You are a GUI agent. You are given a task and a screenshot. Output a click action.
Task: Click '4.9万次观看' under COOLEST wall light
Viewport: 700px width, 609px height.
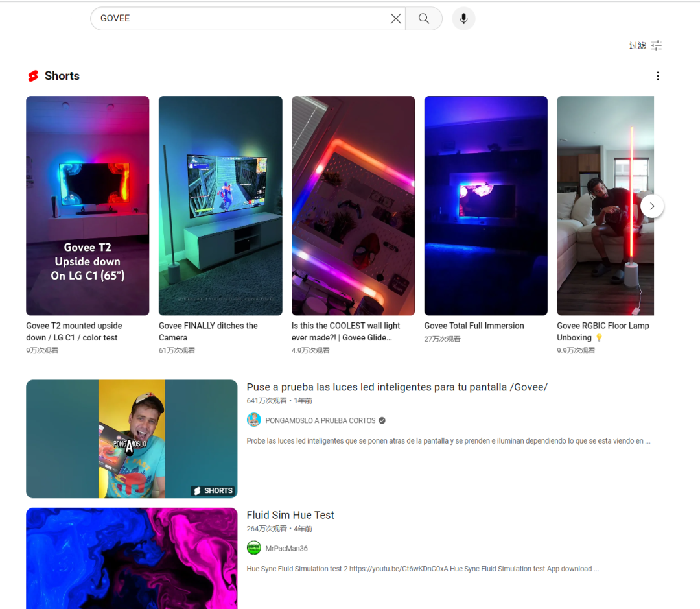310,351
